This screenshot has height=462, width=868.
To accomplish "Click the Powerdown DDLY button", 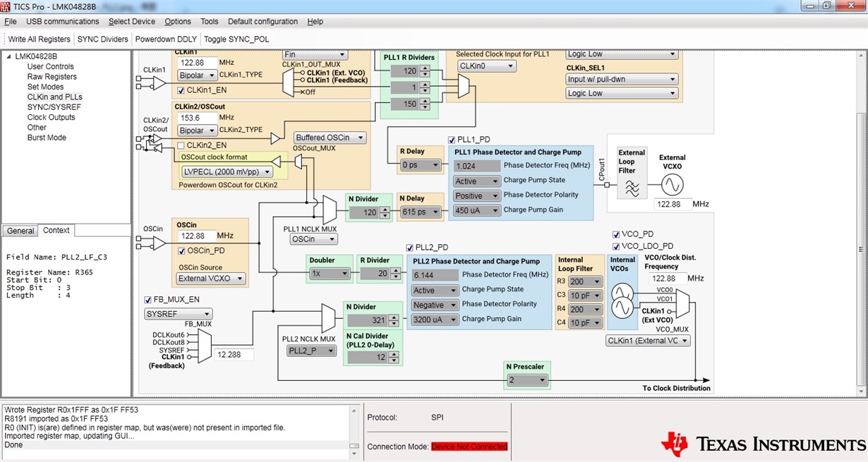I will click(167, 39).
